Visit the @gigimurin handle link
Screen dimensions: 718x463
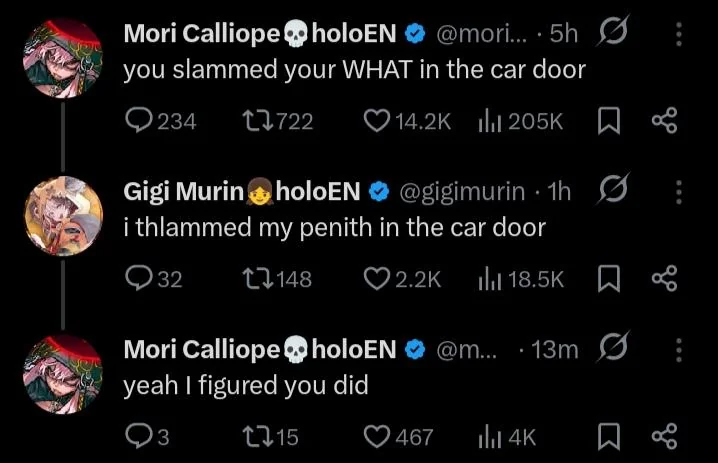(x=462, y=191)
